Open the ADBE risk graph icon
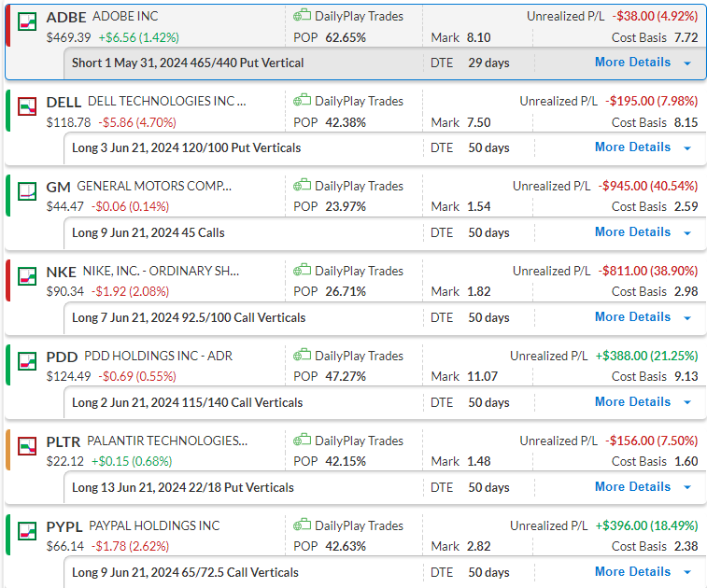 (x=27, y=21)
